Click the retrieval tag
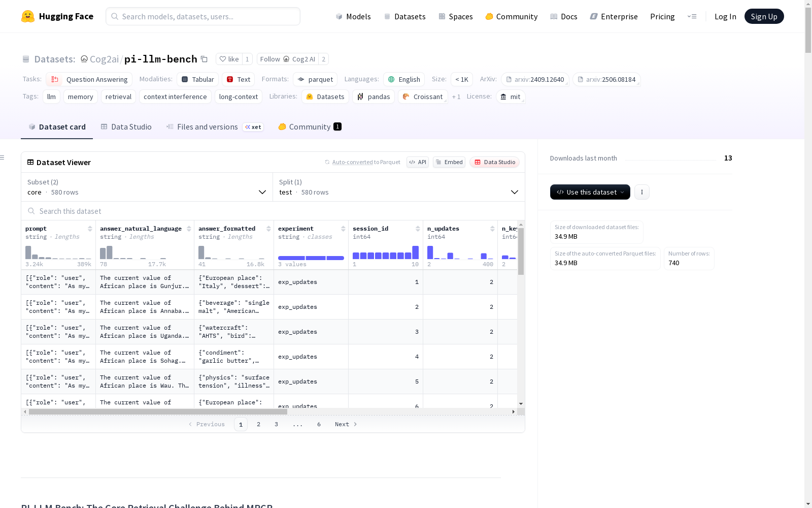The image size is (812, 508). [118, 97]
